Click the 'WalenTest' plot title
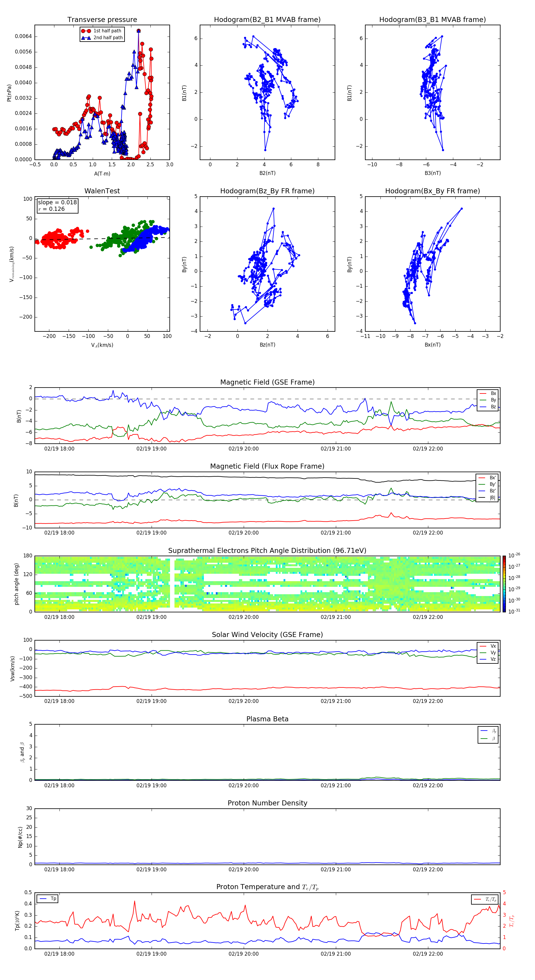Image resolution: width=535 pixels, height=980 pixels. click(102, 191)
